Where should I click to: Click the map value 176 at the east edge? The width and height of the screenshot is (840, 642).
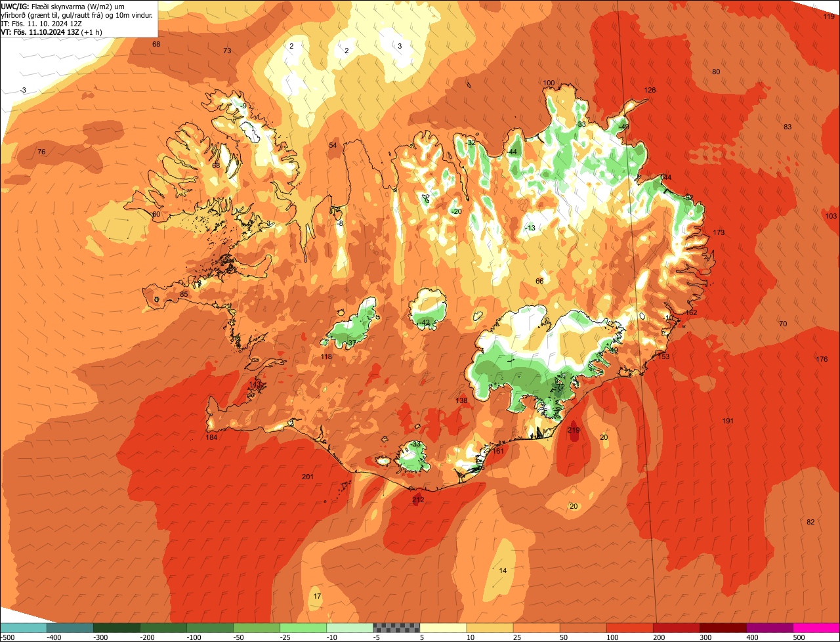pos(822,359)
